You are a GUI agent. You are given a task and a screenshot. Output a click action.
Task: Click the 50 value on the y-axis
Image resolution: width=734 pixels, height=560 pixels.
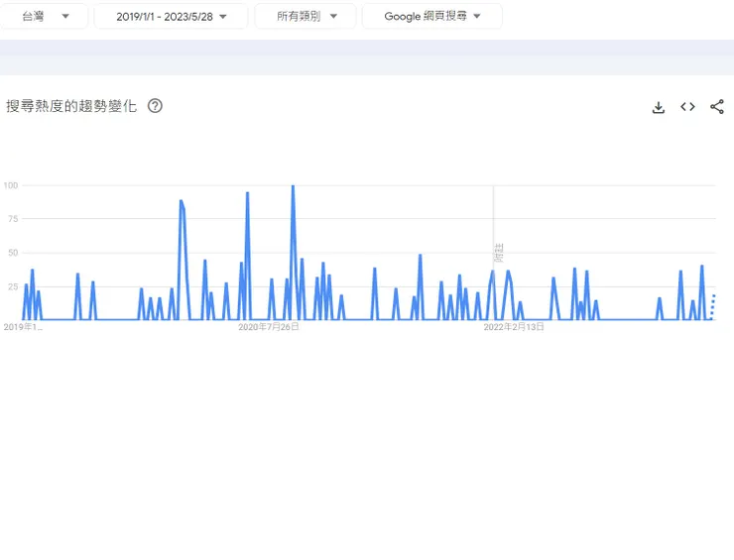(x=13, y=253)
